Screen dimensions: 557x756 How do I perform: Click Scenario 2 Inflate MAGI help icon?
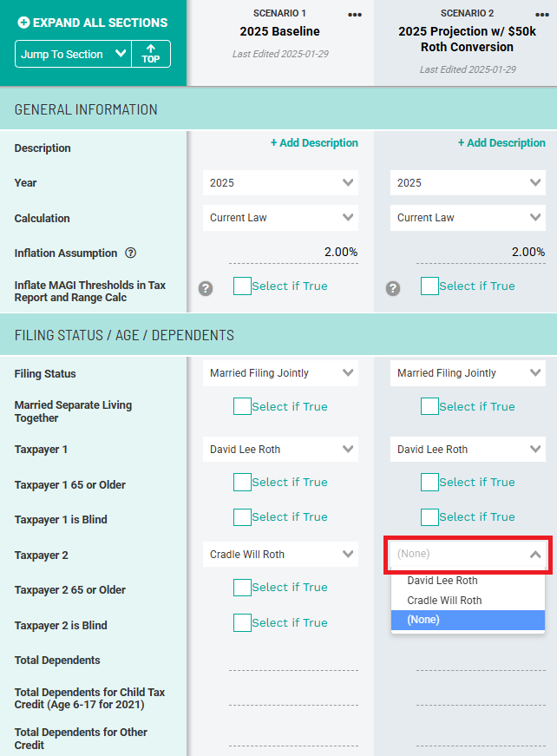coord(393,288)
